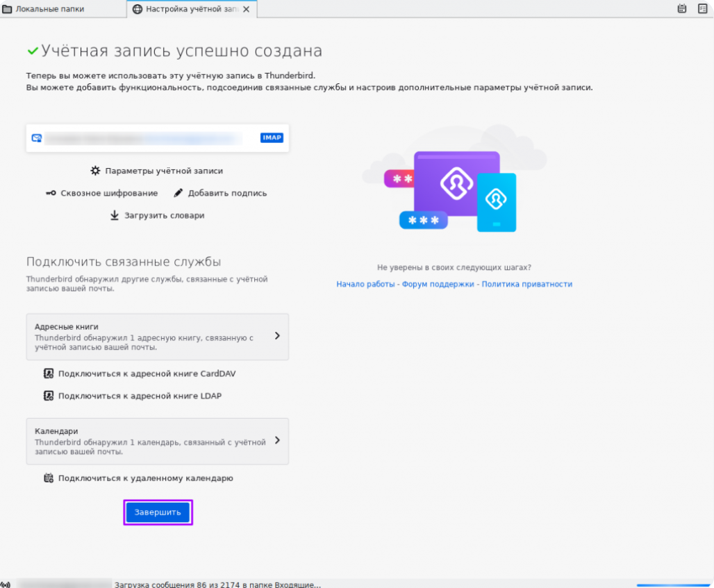The image size is (714, 588).
Task: Open the Calendar tab icon
Action: point(682,9)
